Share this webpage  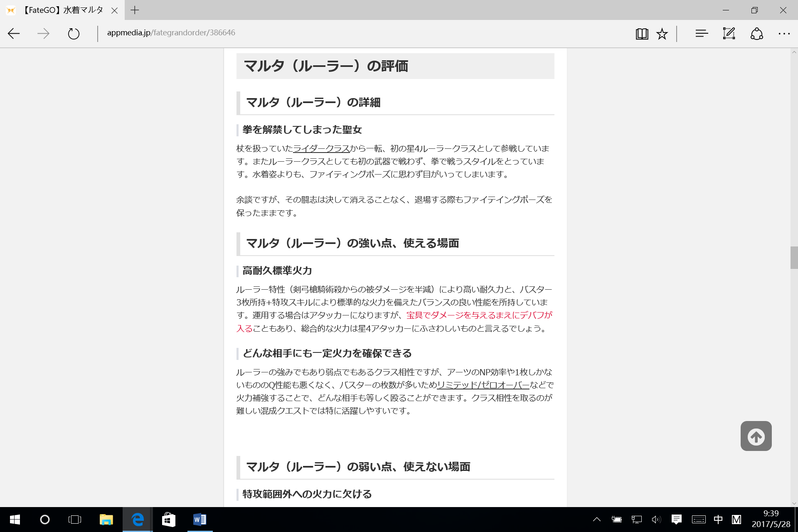[756, 33]
